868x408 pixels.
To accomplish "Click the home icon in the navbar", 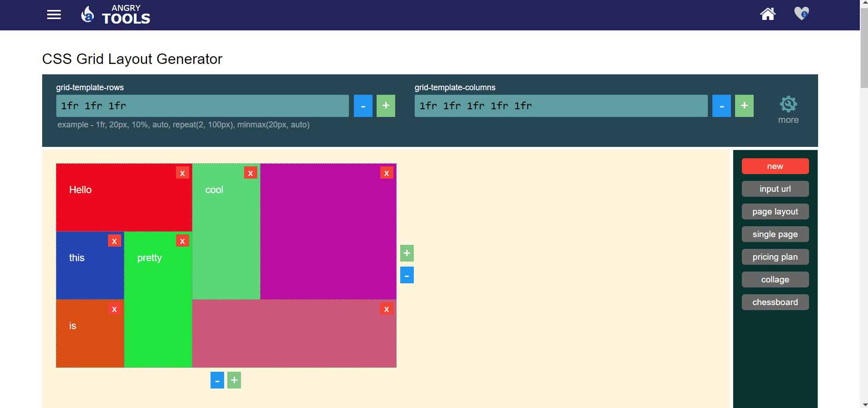I will coord(767,14).
